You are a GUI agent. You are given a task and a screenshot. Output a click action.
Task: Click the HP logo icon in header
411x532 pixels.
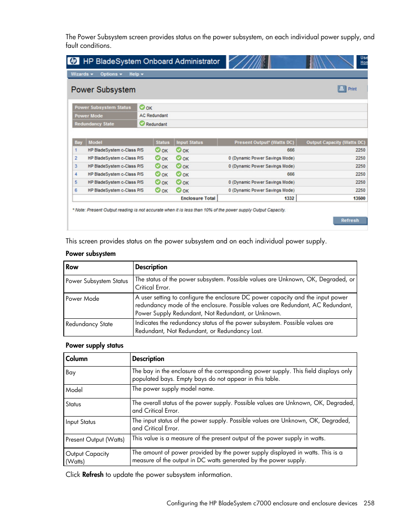click(74, 61)
